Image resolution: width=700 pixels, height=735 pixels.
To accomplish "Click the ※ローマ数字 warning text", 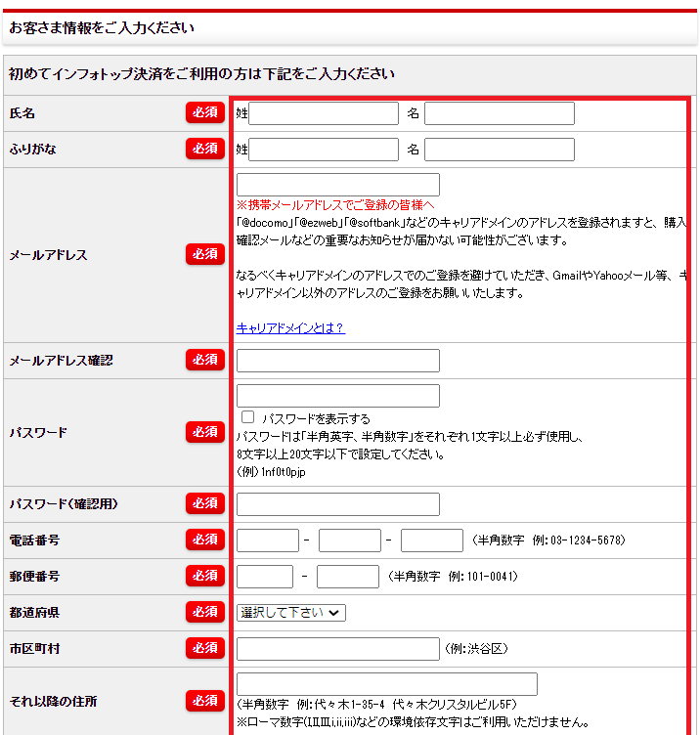I will (x=413, y=722).
